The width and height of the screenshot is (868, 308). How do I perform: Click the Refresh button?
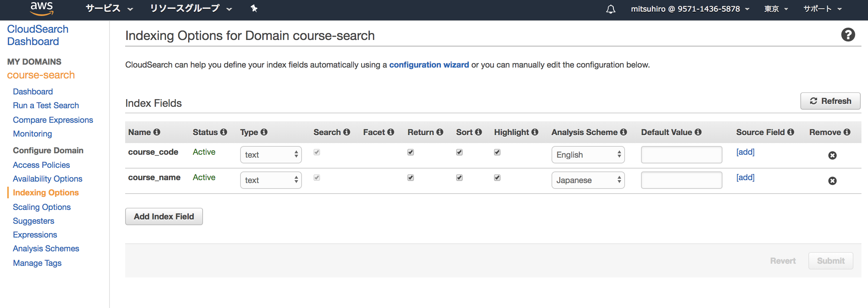point(831,101)
